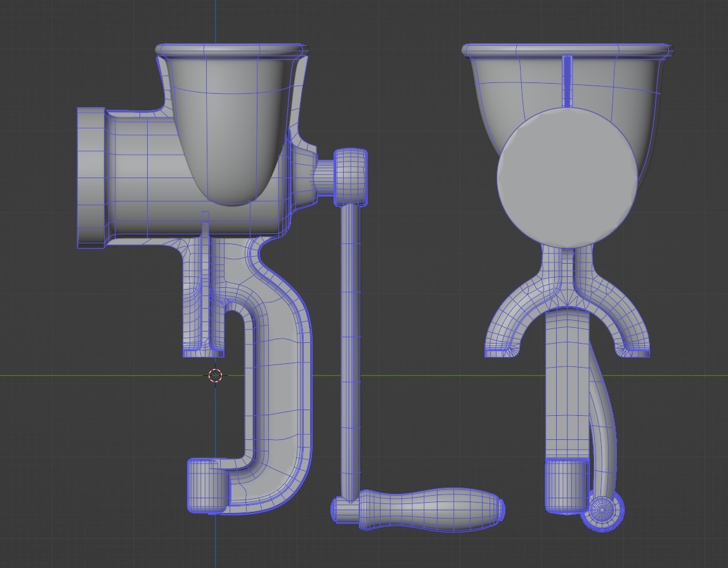Click the leg bracket below the barrel
This screenshot has width=728, height=568.
pos(193,298)
